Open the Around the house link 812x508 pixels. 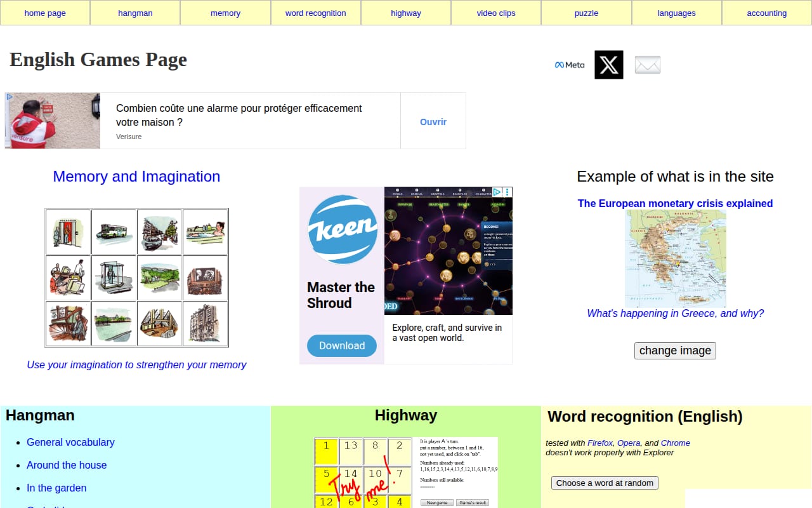(67, 465)
